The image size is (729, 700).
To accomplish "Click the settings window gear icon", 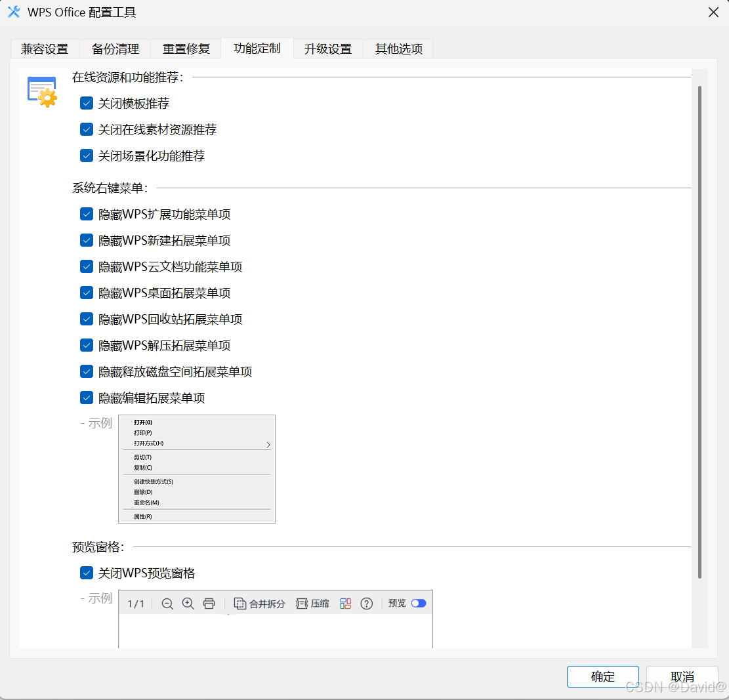I will click(42, 92).
